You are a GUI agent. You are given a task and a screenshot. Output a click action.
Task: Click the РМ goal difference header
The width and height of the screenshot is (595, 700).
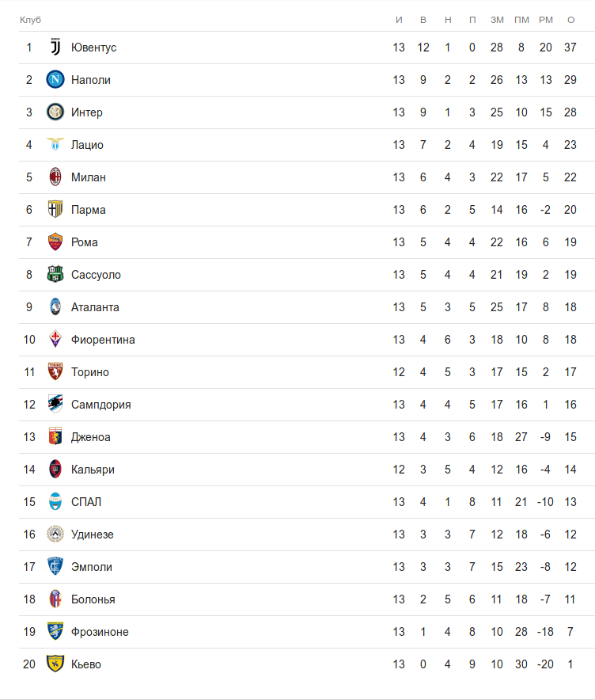tap(545, 19)
